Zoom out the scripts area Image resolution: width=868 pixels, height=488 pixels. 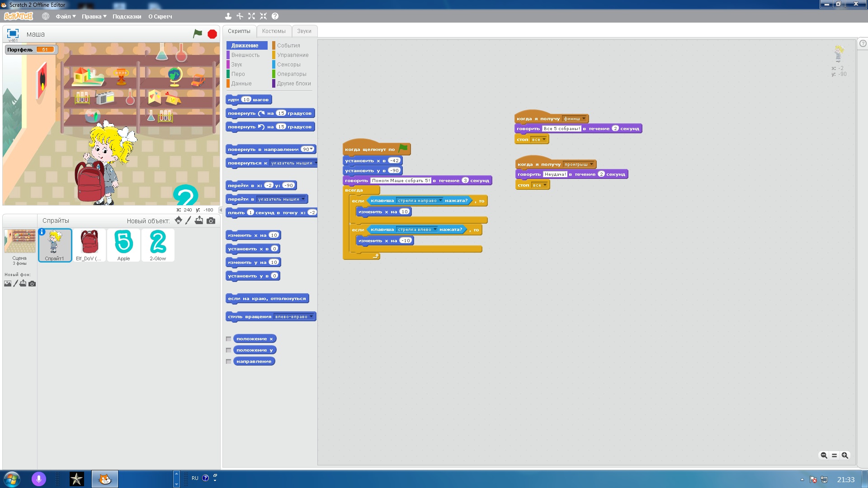pyautogui.click(x=824, y=455)
